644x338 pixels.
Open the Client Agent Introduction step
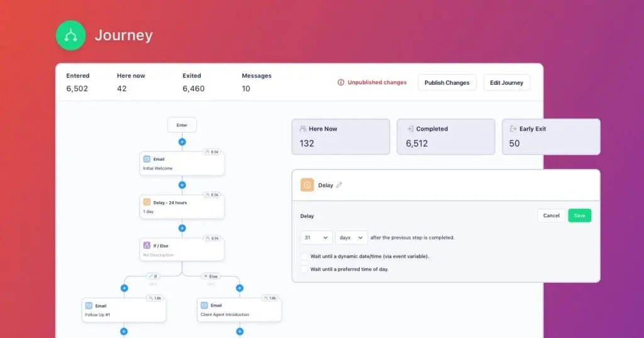click(x=240, y=310)
